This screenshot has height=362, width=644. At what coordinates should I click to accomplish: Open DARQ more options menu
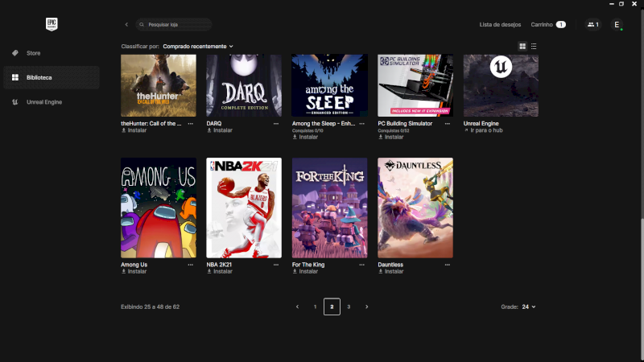[x=276, y=124]
